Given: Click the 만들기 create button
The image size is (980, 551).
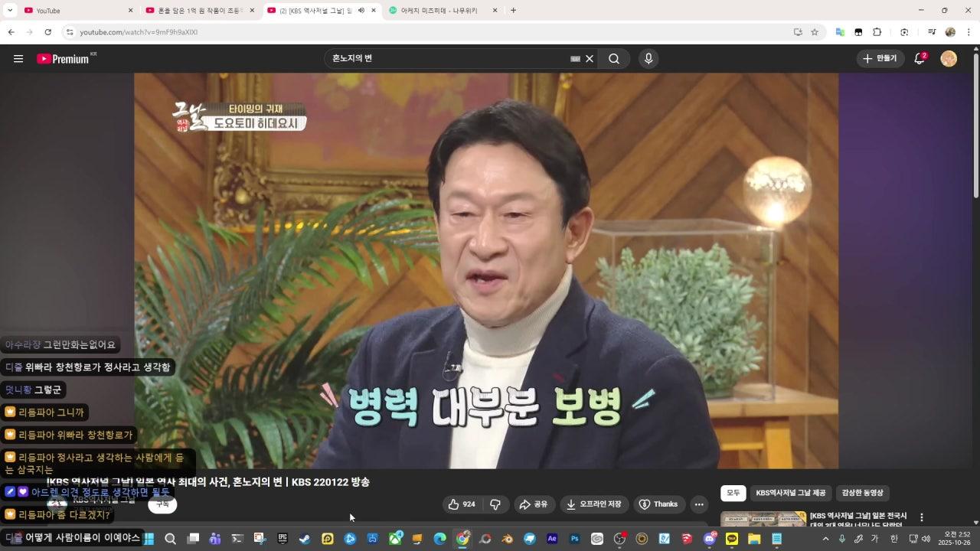Looking at the screenshot, I should pyautogui.click(x=879, y=59).
